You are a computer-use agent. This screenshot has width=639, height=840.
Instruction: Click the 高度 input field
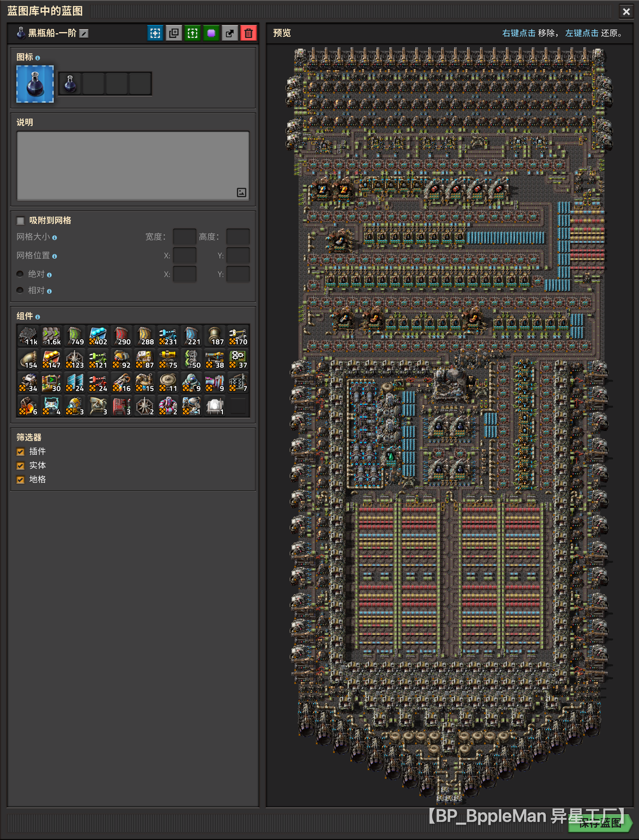point(238,237)
